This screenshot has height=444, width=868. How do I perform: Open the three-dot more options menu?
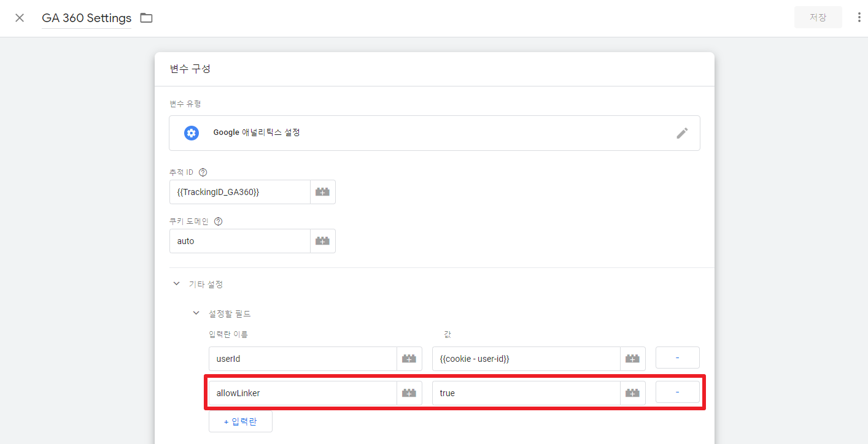pos(859,17)
